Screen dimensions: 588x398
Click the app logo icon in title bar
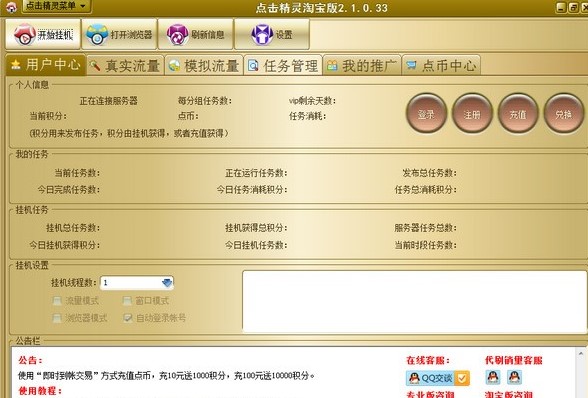[11, 6]
